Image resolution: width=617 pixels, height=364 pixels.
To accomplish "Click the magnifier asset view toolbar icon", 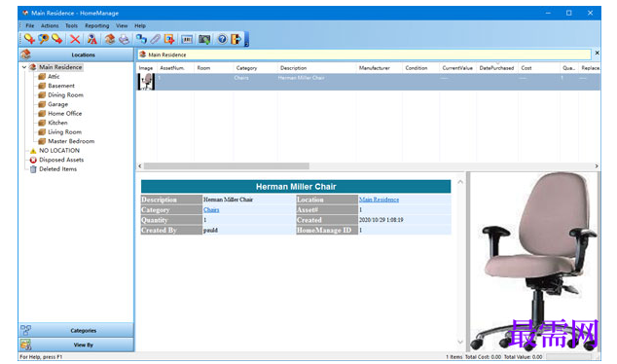I will [x=43, y=39].
